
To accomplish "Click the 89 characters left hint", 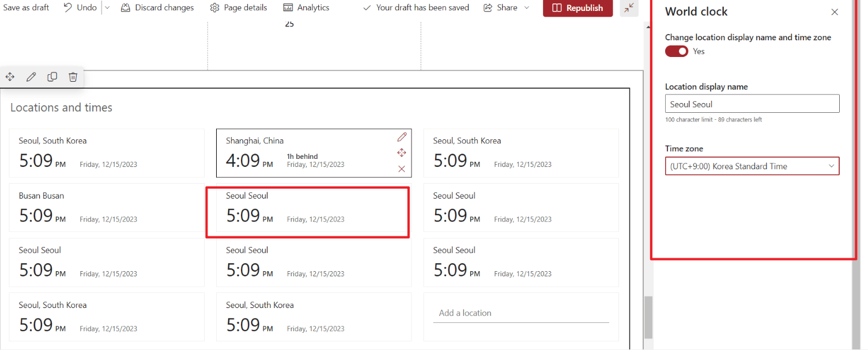I will [740, 120].
